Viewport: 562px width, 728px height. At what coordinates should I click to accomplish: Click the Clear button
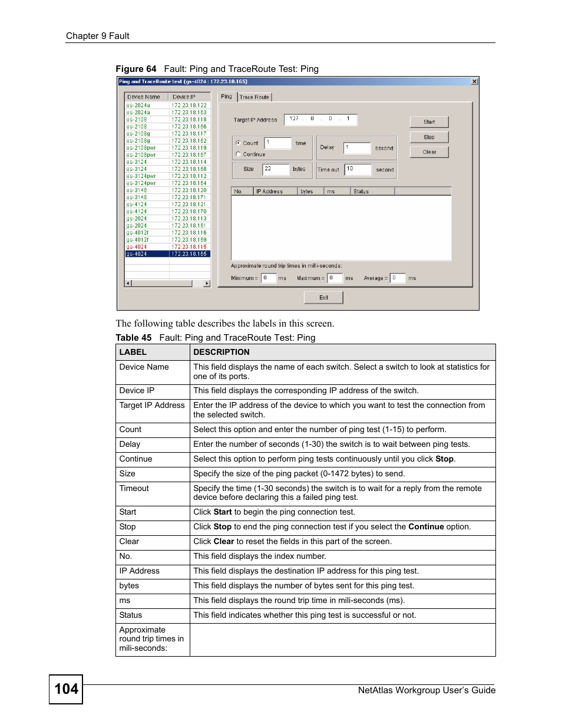(x=429, y=152)
